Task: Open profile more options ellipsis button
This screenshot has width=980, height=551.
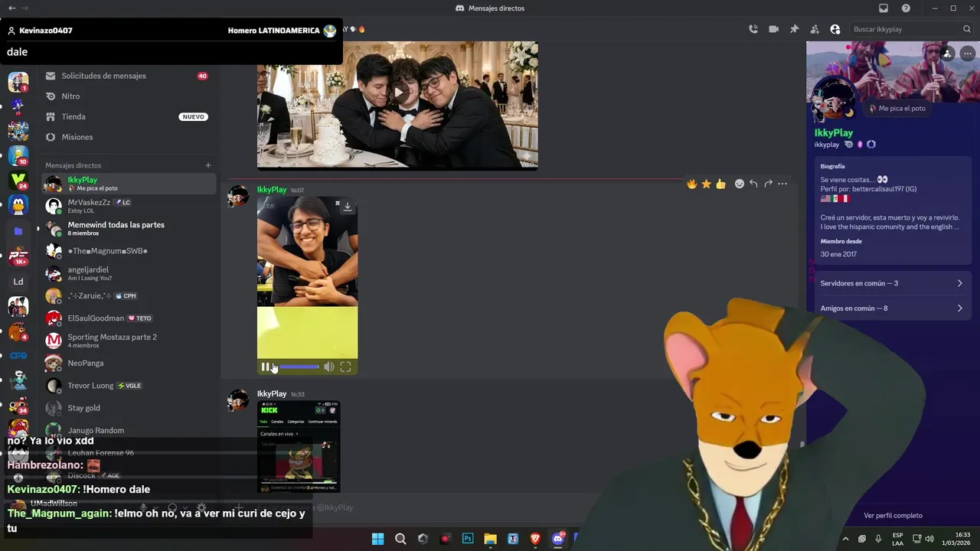Action: point(968,54)
